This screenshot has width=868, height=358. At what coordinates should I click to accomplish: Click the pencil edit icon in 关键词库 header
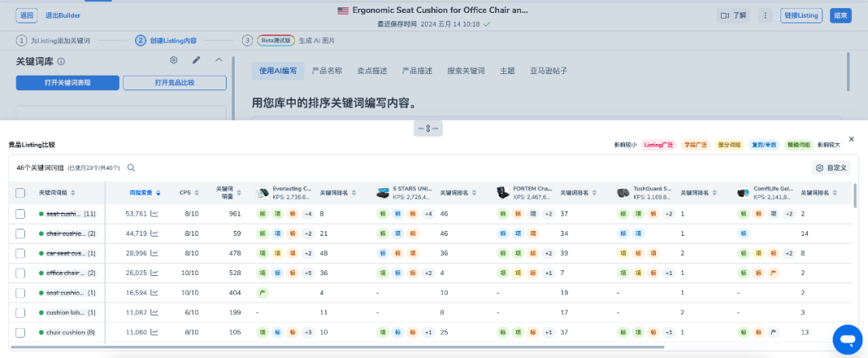(x=196, y=60)
